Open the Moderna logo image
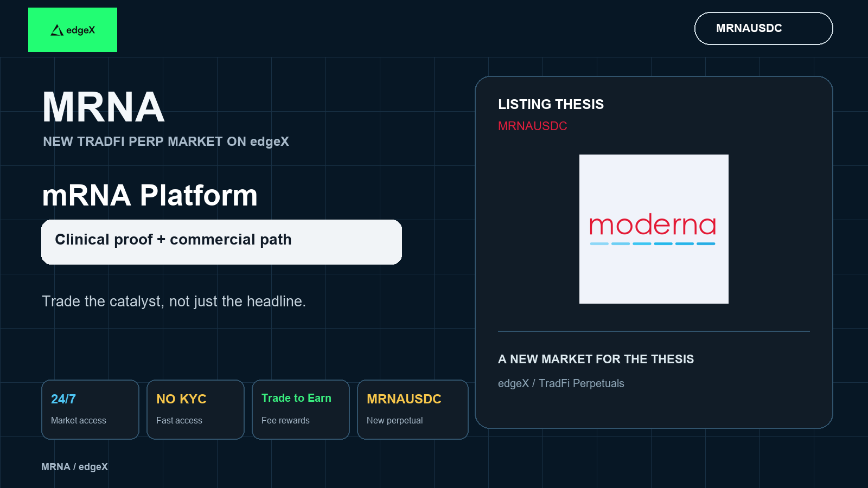The height and width of the screenshot is (488, 868). [x=654, y=229]
